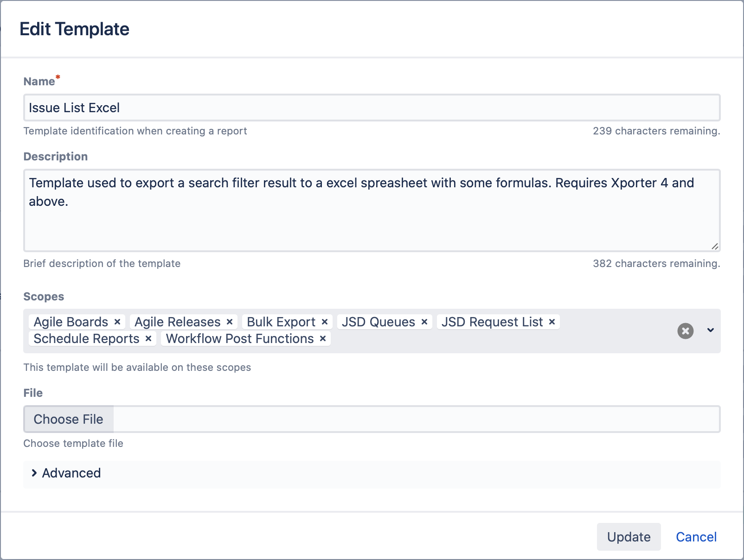The width and height of the screenshot is (744, 560).
Task: Click the Workflow Post Functions tag label
Action: point(240,338)
